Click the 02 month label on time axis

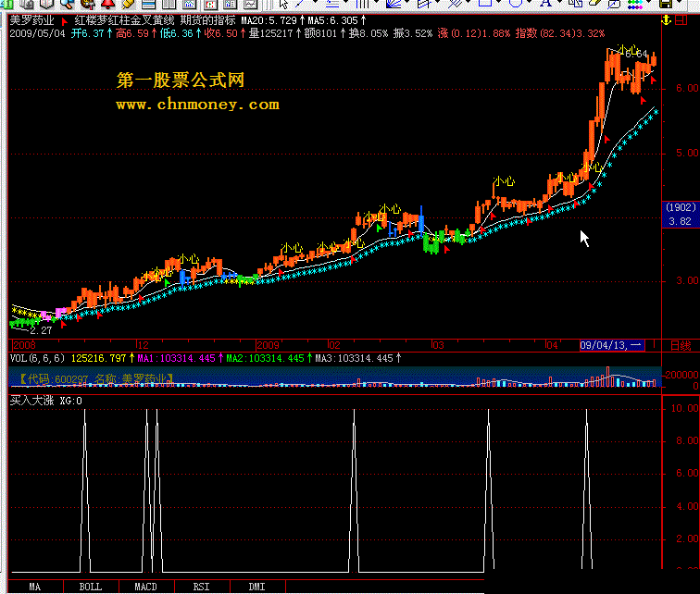point(334,345)
